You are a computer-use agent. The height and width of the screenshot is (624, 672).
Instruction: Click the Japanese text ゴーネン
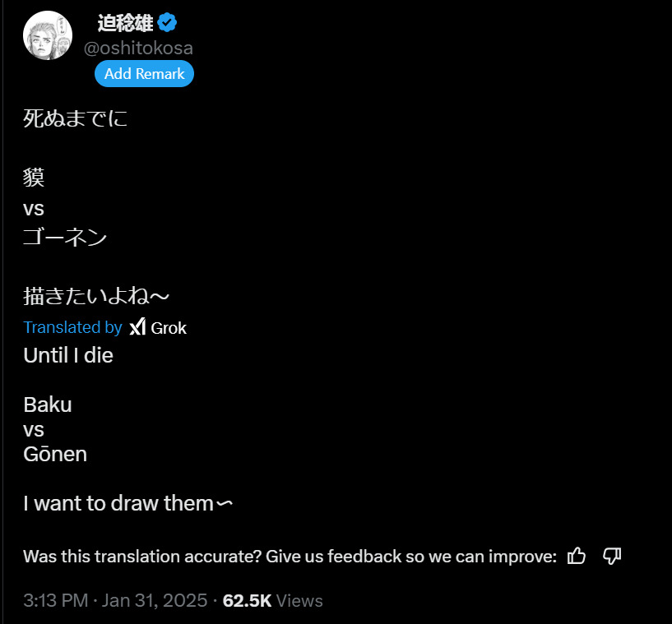[x=65, y=238]
